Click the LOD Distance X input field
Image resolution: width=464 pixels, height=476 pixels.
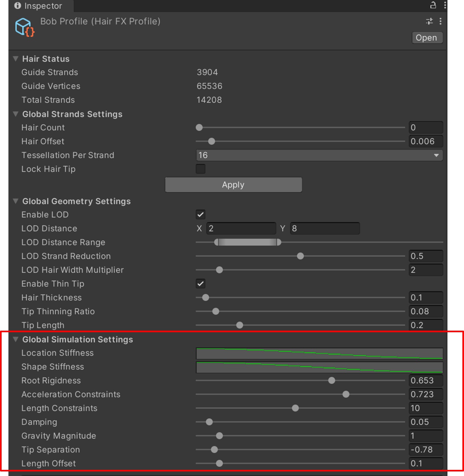click(241, 228)
